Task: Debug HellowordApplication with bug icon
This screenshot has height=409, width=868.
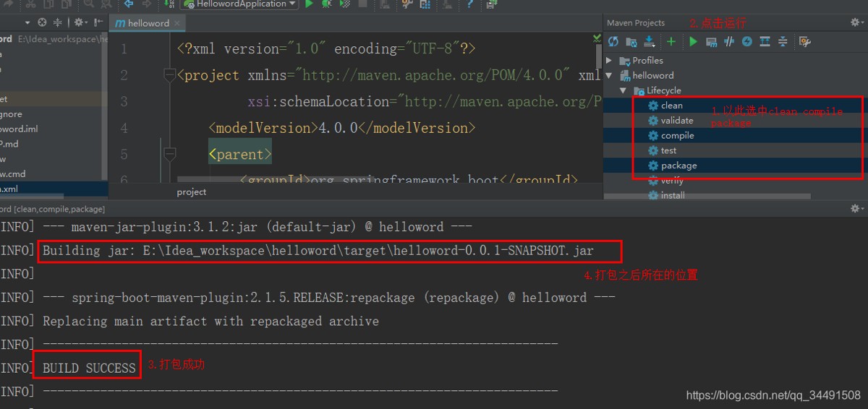Action: point(326,4)
